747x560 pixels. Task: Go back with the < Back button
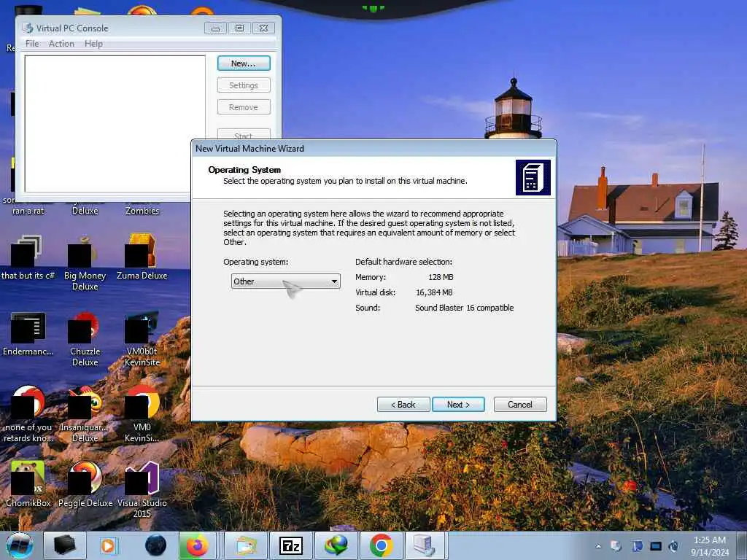point(403,404)
